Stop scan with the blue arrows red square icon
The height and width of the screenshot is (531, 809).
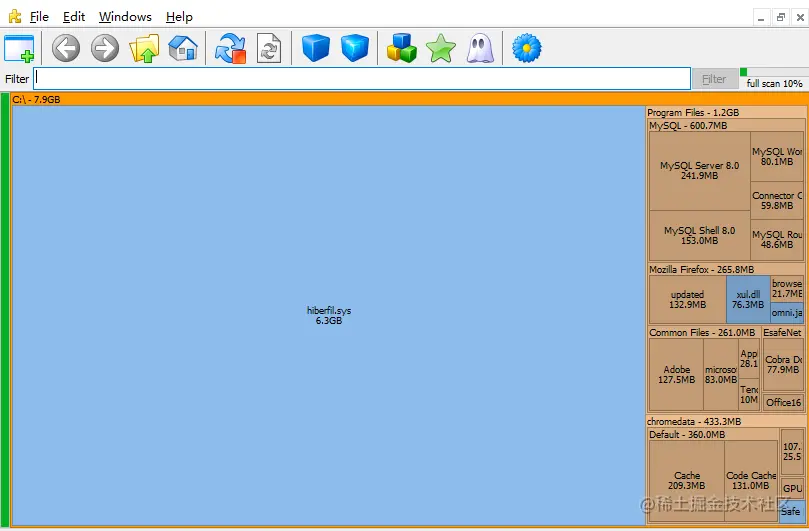pyautogui.click(x=230, y=49)
